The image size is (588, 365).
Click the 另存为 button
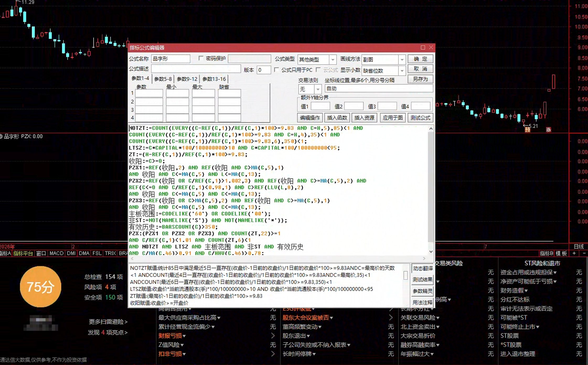pyautogui.click(x=420, y=79)
